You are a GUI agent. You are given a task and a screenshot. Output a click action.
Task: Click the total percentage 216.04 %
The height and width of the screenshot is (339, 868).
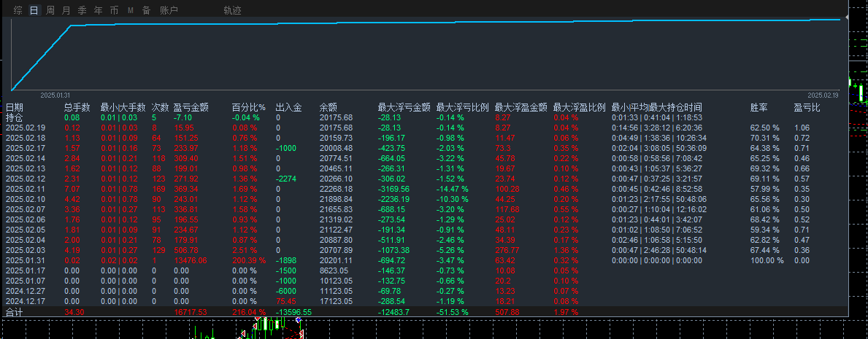point(249,312)
